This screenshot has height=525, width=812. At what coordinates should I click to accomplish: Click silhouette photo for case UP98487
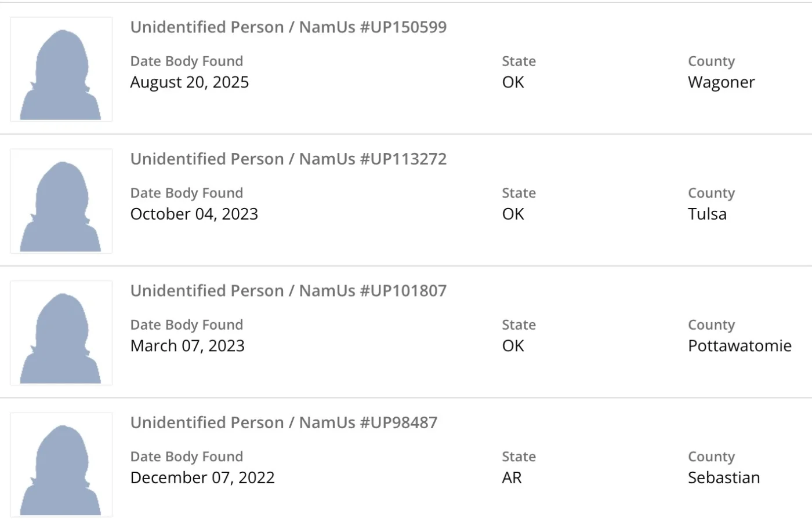(x=61, y=465)
